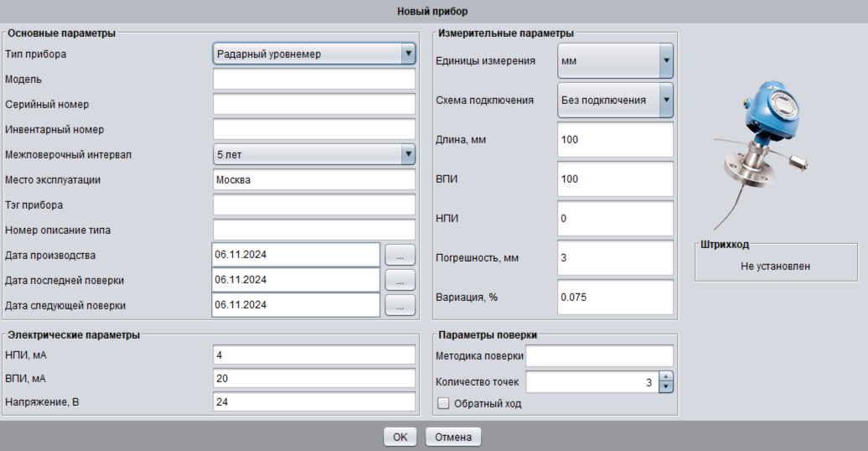Click the Погрешность, мм field
Viewport: 868px width, 451px height.
click(x=615, y=258)
